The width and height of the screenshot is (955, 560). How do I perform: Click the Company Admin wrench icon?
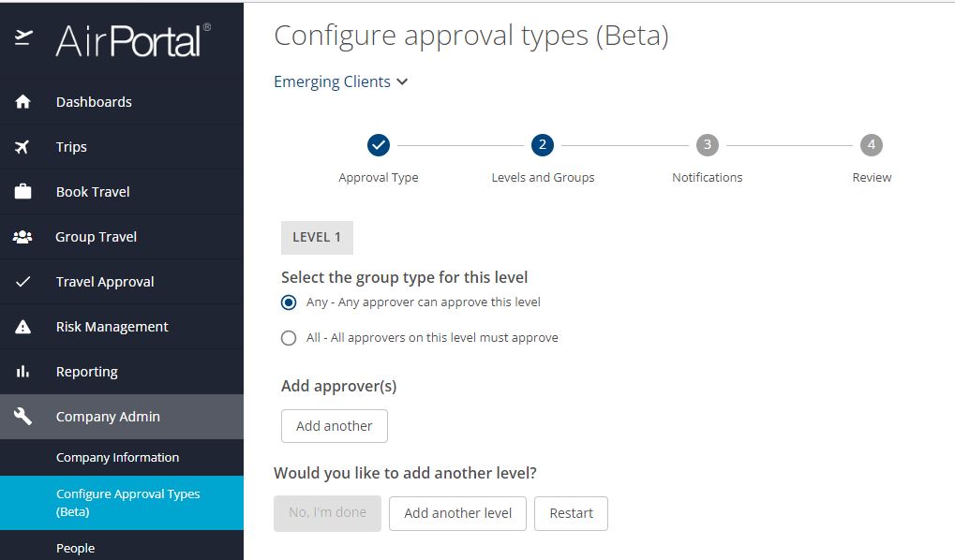[x=22, y=417]
